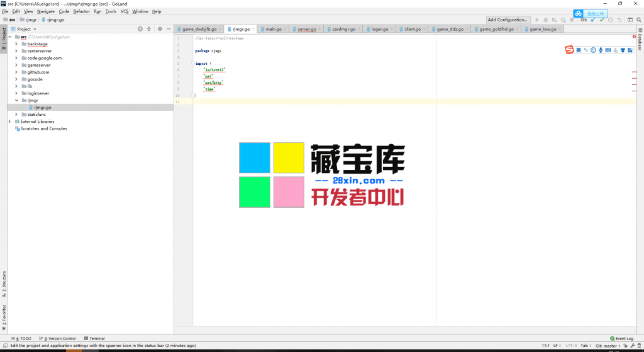Switch to the server.go tab
The image size is (644, 352).
[x=307, y=29]
